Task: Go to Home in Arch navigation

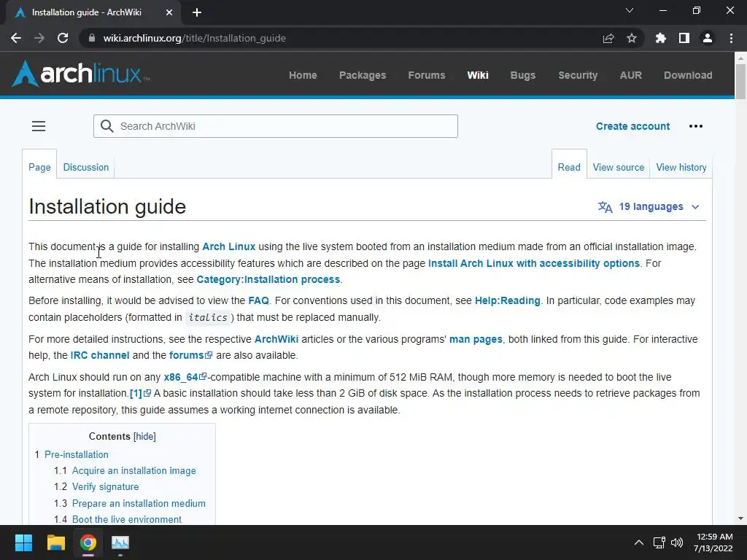Action: pos(303,75)
